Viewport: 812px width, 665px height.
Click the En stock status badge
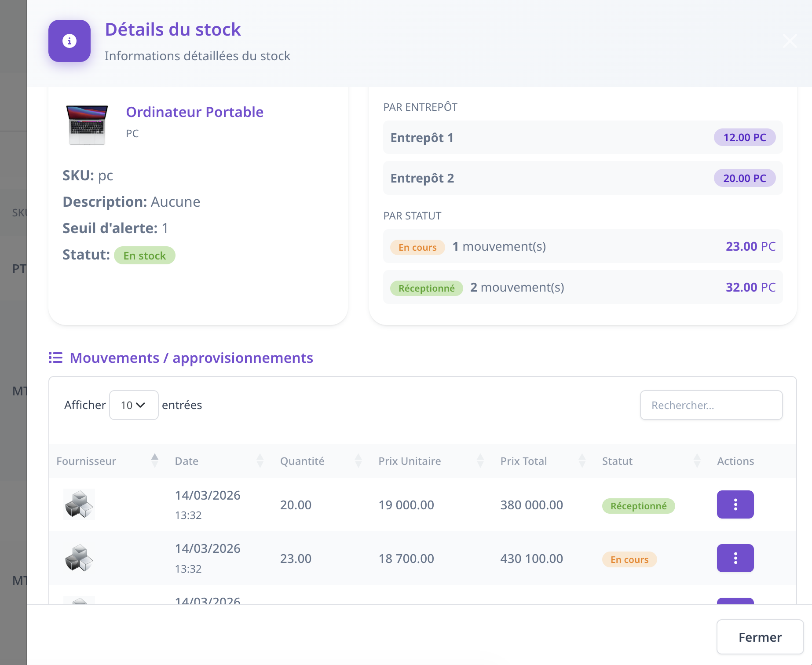point(145,256)
